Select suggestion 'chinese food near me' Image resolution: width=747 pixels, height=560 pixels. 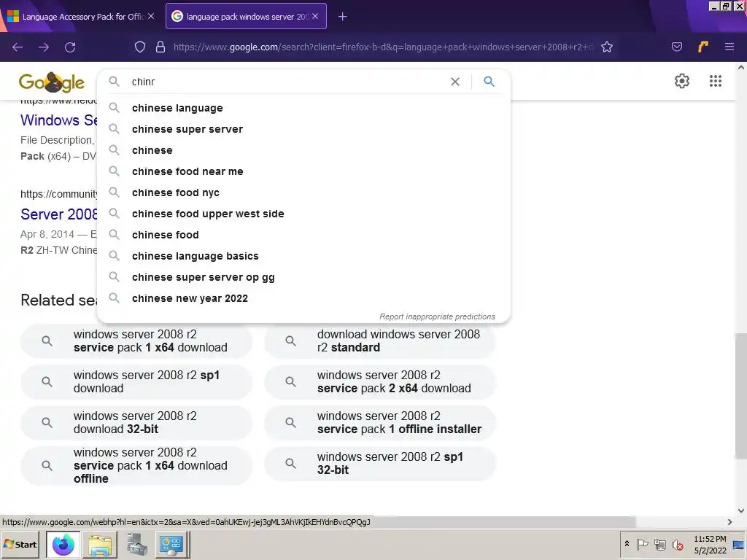304,171
